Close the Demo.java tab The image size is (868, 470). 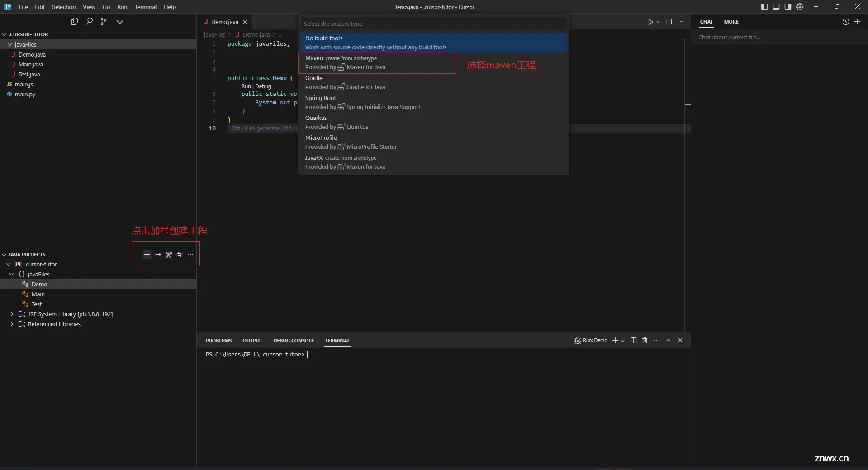245,22
